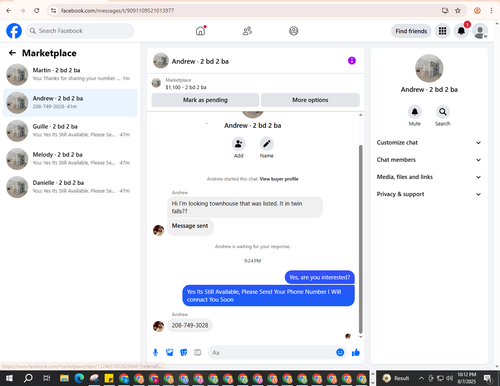Open More options for the listing
This screenshot has height=386, width=500.
(310, 100)
